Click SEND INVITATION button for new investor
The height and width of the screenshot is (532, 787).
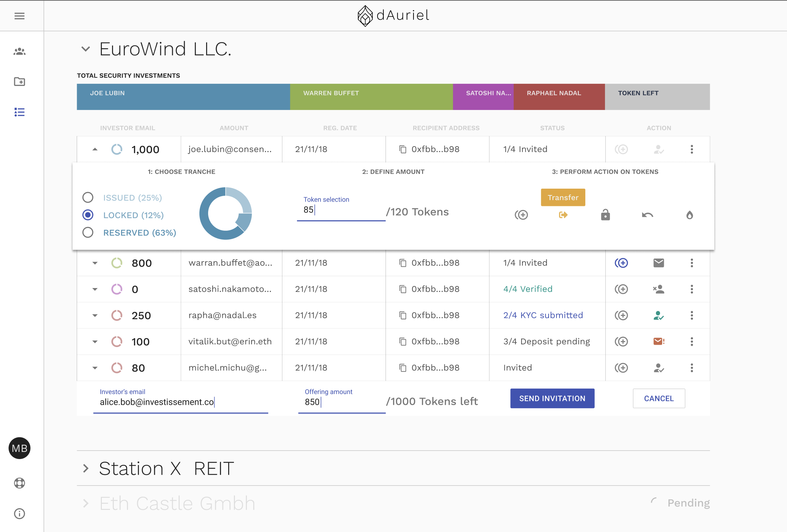[551, 398]
